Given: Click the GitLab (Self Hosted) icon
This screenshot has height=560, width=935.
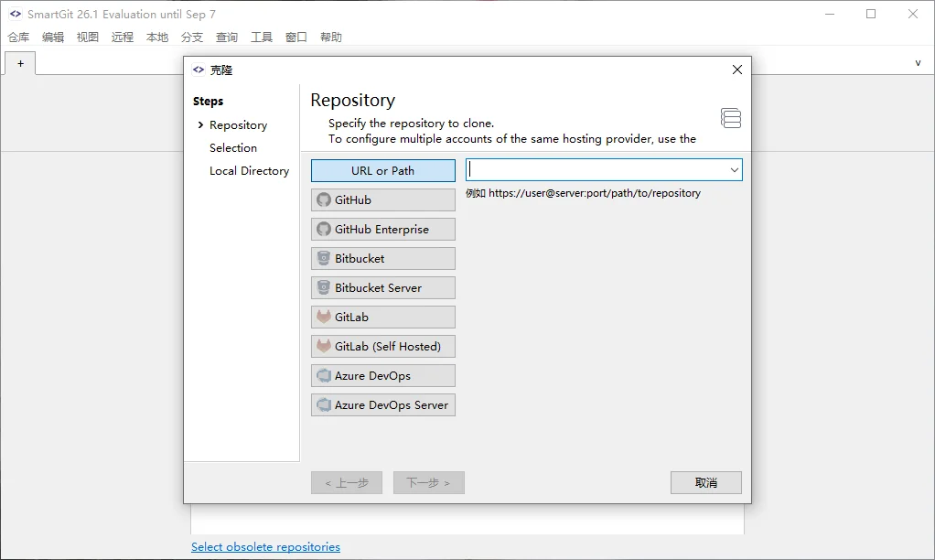Looking at the screenshot, I should point(324,346).
